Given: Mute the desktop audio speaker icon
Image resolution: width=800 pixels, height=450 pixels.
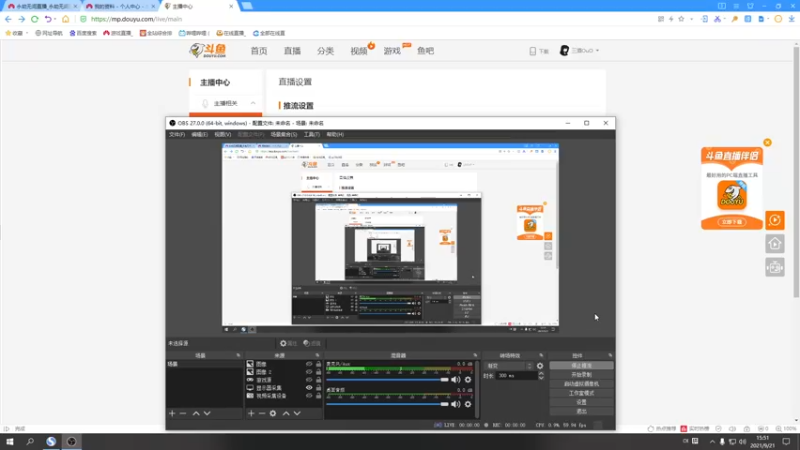Looking at the screenshot, I should [456, 404].
